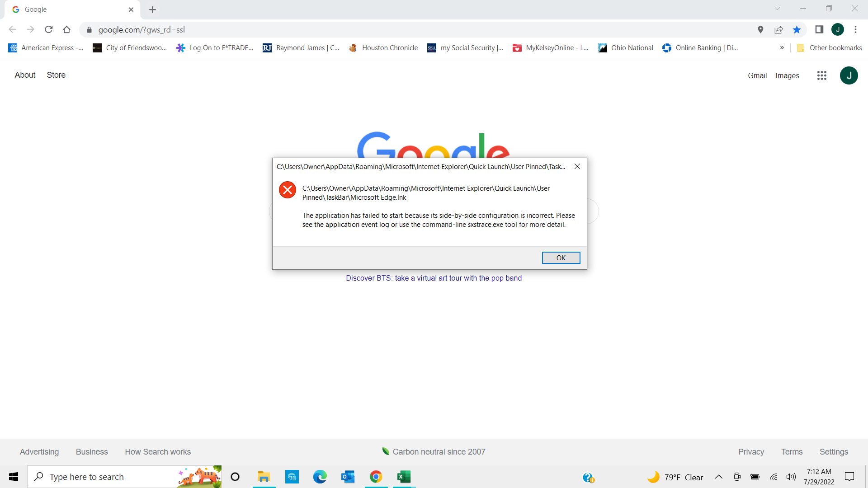The width and height of the screenshot is (868, 488).
Task: Click the location icon in the address bar
Action: point(761,29)
